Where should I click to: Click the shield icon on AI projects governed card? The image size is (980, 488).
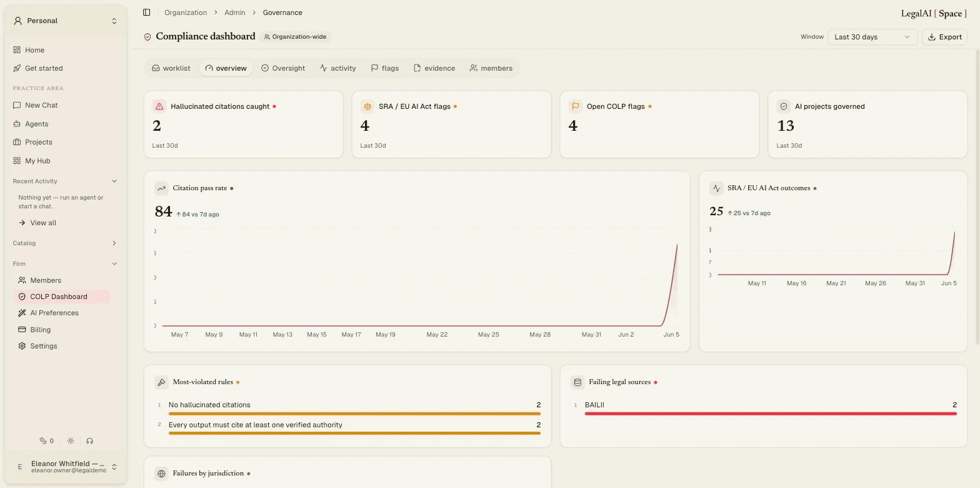[x=783, y=106]
